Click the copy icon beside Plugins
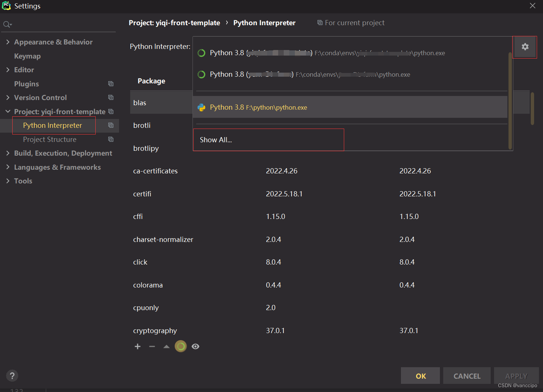Image resolution: width=543 pixels, height=392 pixels. [x=111, y=84]
